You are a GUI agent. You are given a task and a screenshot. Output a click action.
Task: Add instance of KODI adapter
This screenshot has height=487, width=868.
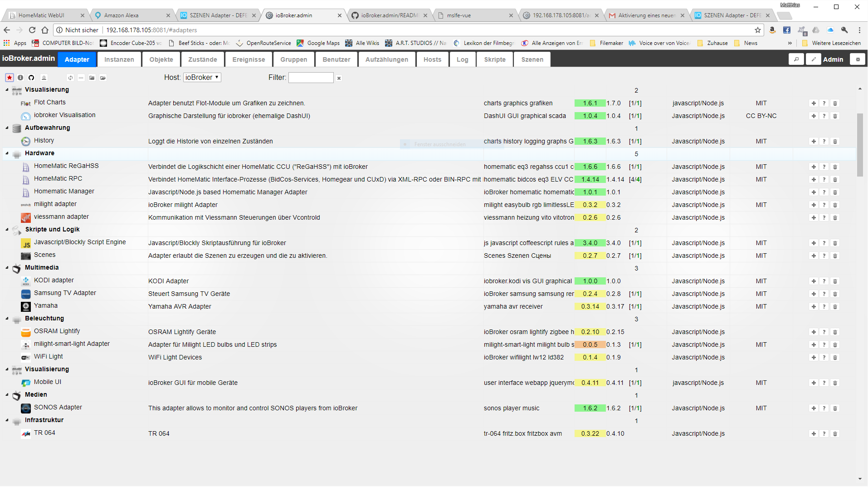click(x=814, y=281)
